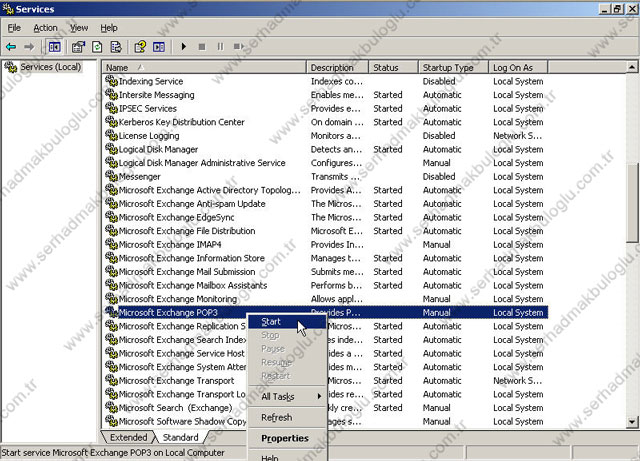Sort by the Description column header
The image size is (640, 461).
337,67
